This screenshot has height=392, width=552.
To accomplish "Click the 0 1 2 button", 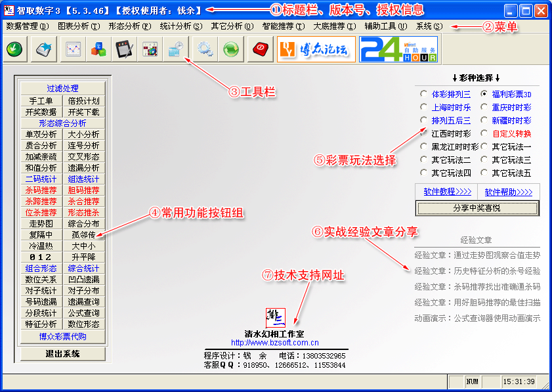I will click(x=41, y=257).
